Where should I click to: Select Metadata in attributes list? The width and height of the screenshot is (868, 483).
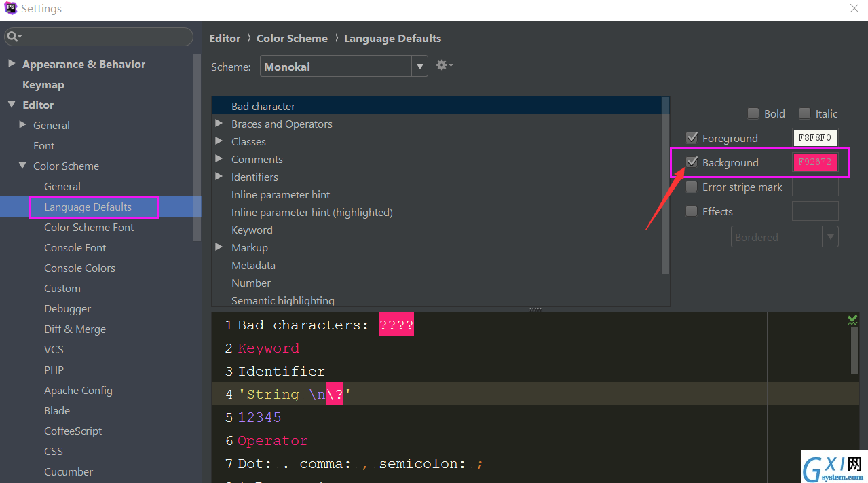(x=253, y=265)
